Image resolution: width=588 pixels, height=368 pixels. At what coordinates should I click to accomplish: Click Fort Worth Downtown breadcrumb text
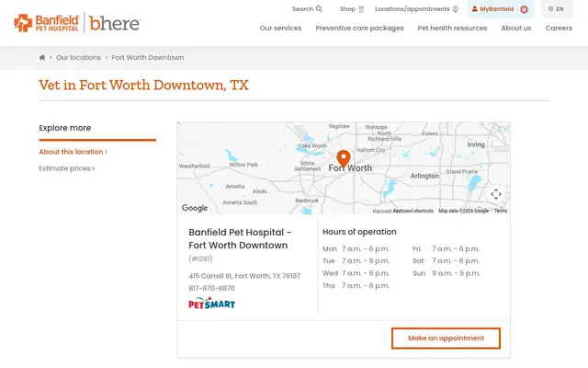(148, 57)
